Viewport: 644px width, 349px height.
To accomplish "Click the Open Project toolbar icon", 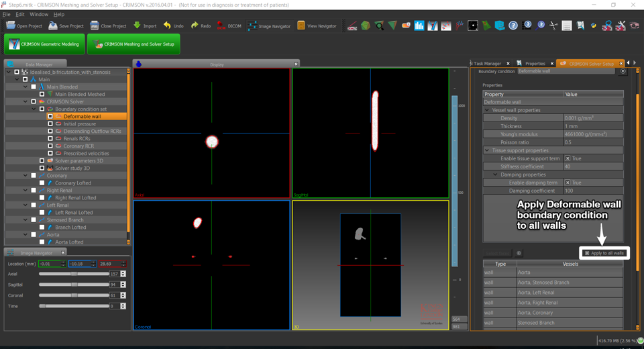I will click(11, 26).
